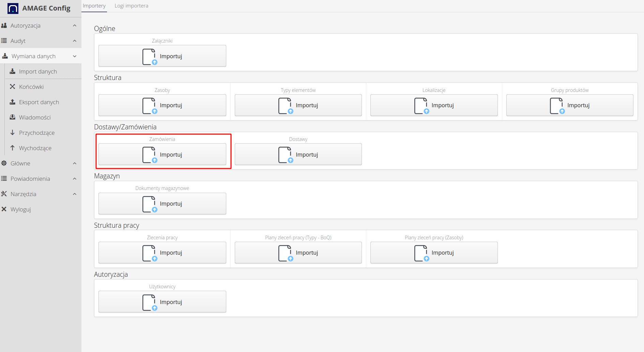This screenshot has height=352, width=644.
Task: Click the file icon in Zamówienia import button
Action: pyautogui.click(x=149, y=155)
